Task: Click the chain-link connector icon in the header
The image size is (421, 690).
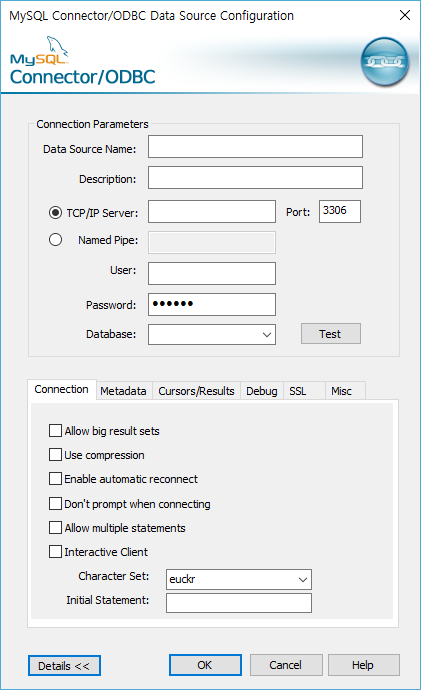Action: coord(384,62)
